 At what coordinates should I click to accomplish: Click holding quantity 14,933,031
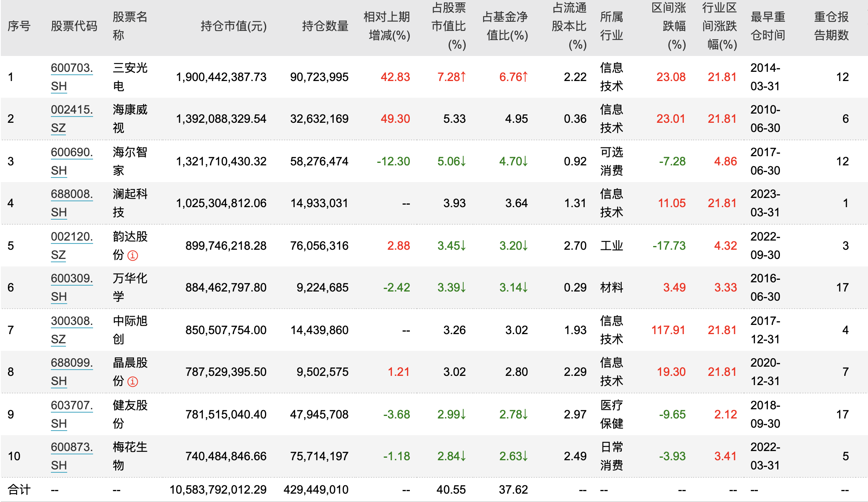pos(319,203)
